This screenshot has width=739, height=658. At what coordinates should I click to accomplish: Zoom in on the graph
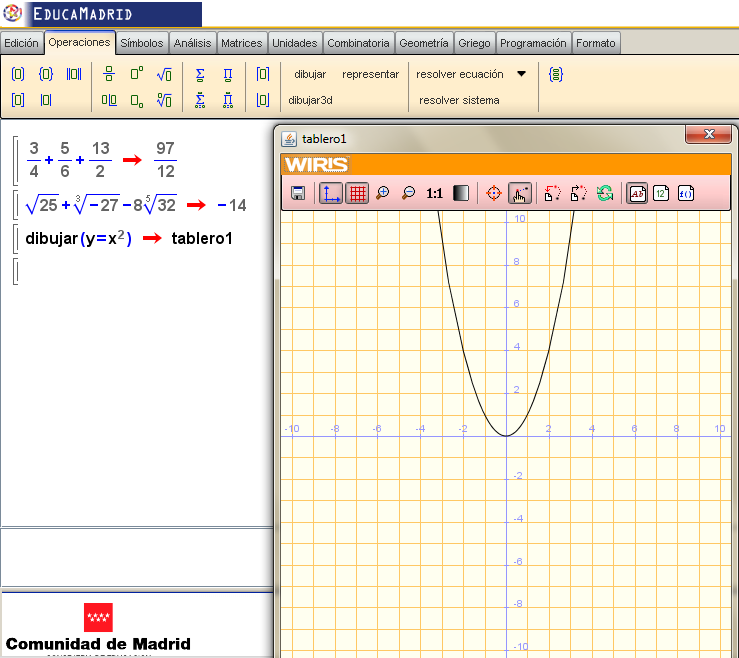tap(383, 193)
